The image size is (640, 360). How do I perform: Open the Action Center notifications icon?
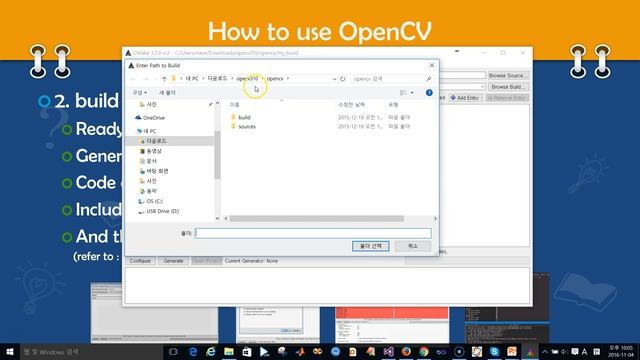(x=575, y=351)
